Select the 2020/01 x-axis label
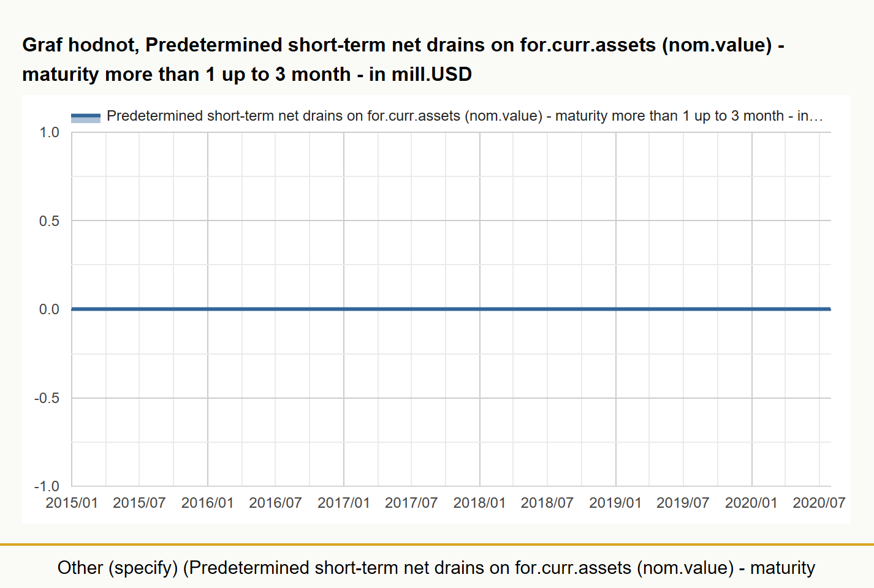The image size is (874, 588). [x=751, y=503]
